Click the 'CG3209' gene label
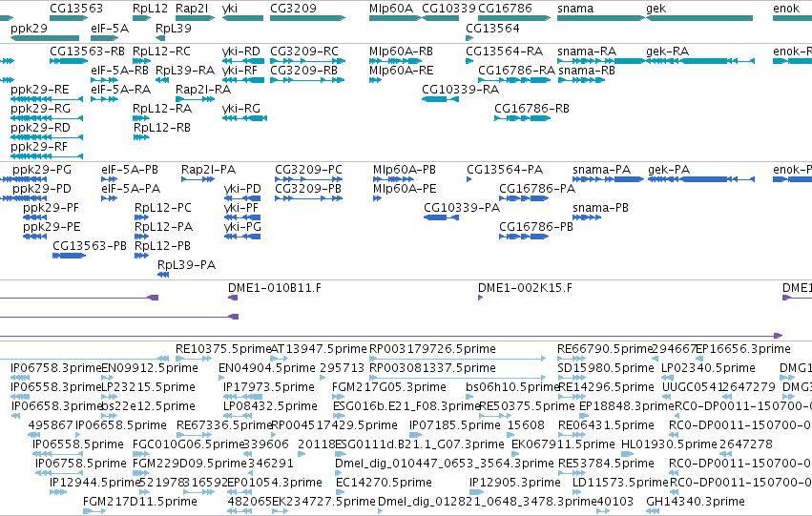Image resolution: width=812 pixels, height=516 pixels. point(293,9)
